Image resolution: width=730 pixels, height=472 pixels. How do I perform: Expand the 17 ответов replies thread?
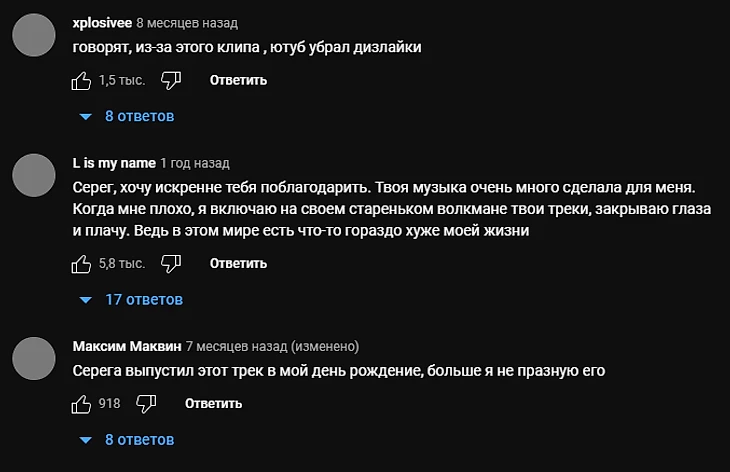(x=131, y=299)
